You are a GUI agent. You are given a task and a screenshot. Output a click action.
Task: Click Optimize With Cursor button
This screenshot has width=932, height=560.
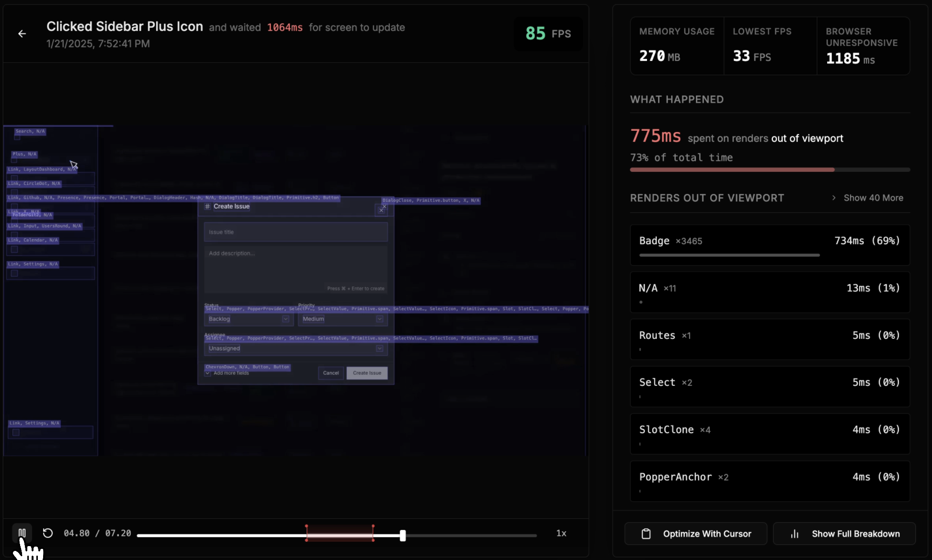pyautogui.click(x=695, y=534)
